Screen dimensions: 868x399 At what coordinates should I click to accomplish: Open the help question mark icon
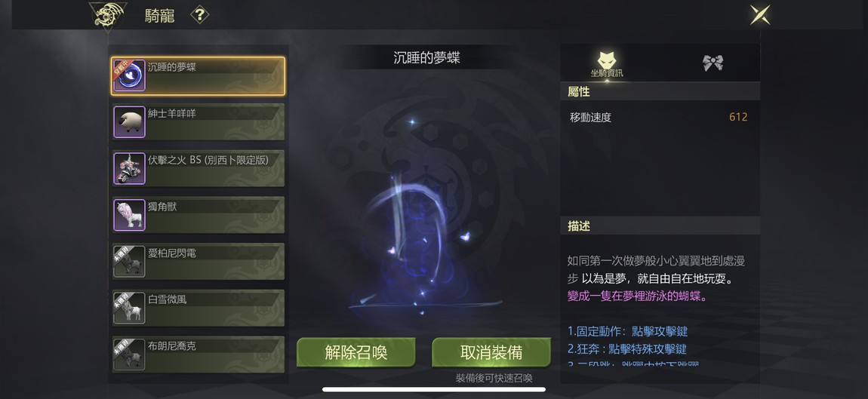point(200,15)
